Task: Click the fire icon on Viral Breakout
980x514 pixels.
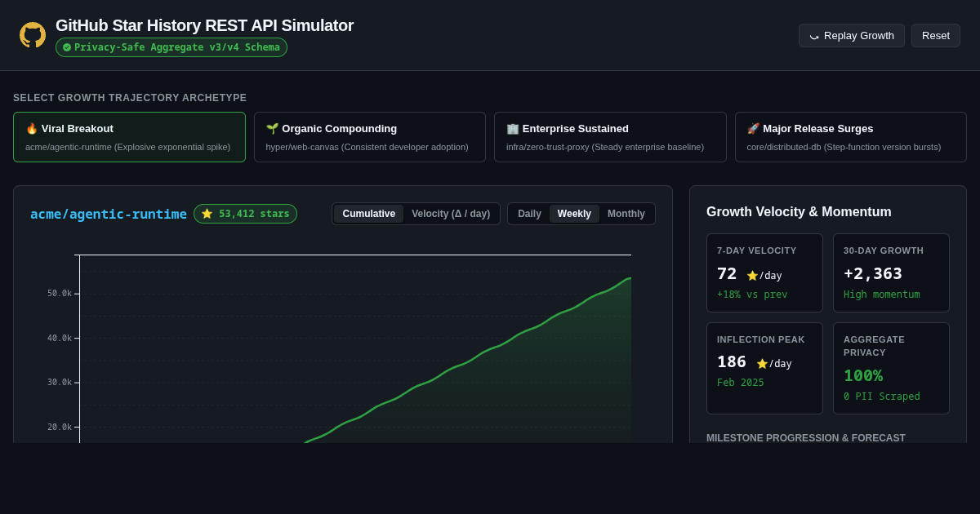Action: (32, 128)
